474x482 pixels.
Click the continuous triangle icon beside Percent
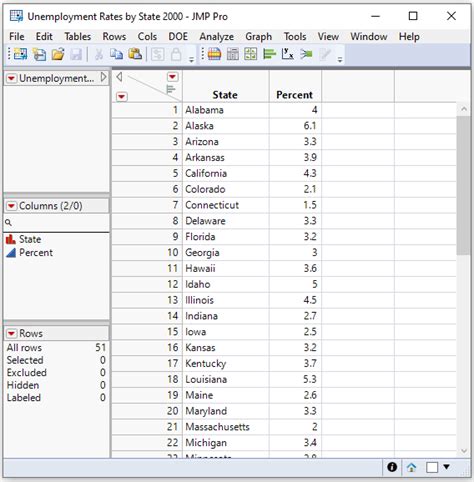click(x=11, y=253)
